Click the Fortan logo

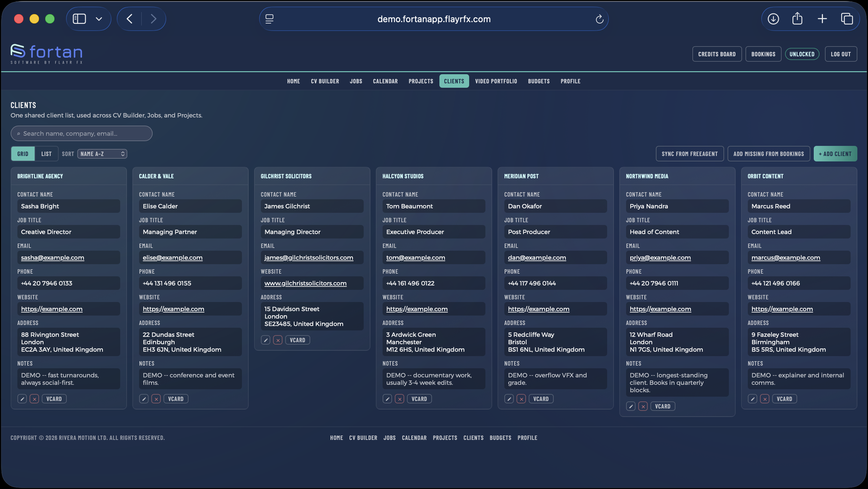click(47, 54)
